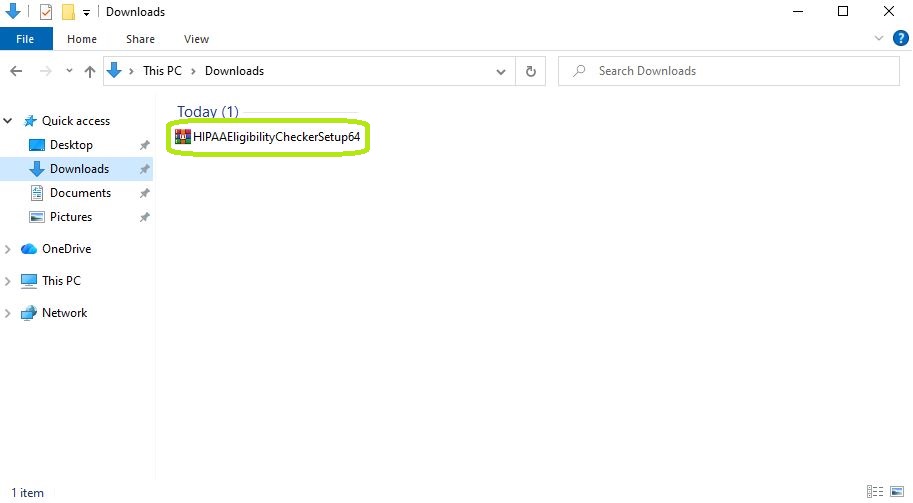Click the pin icon next to Documents
The height and width of the screenshot is (503, 913).
tap(144, 193)
